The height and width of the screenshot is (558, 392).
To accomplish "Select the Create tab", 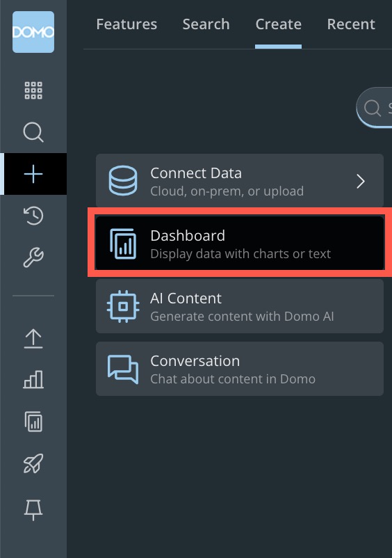I will (x=278, y=24).
